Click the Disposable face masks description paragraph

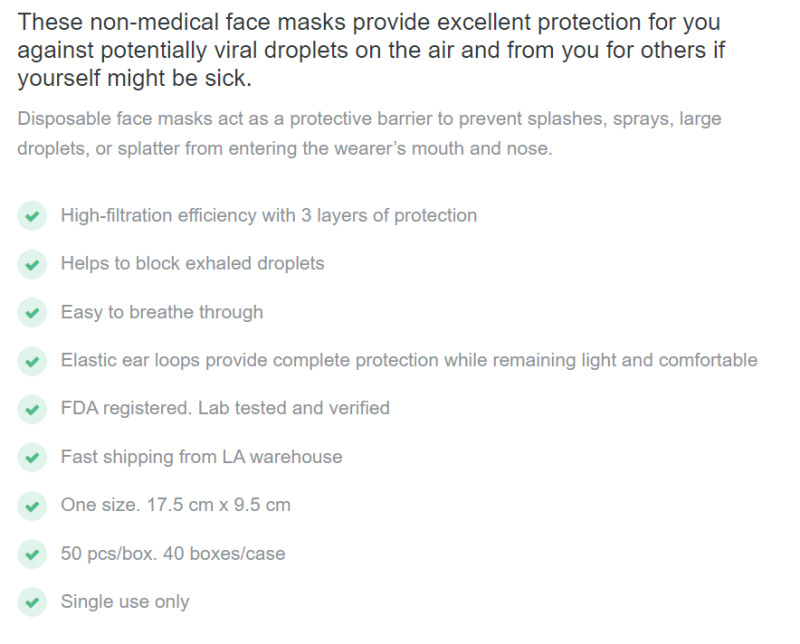(x=369, y=134)
